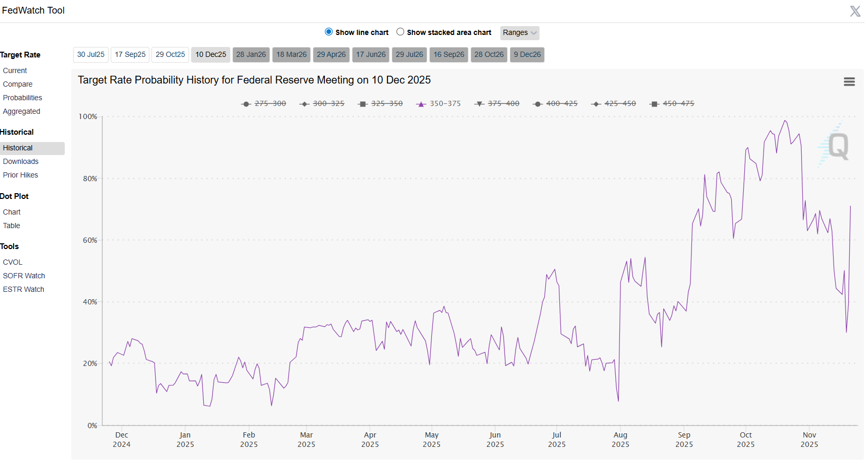This screenshot has width=868, height=461.
Task: Click the 375-400 legend marker icon
Action: (x=479, y=104)
